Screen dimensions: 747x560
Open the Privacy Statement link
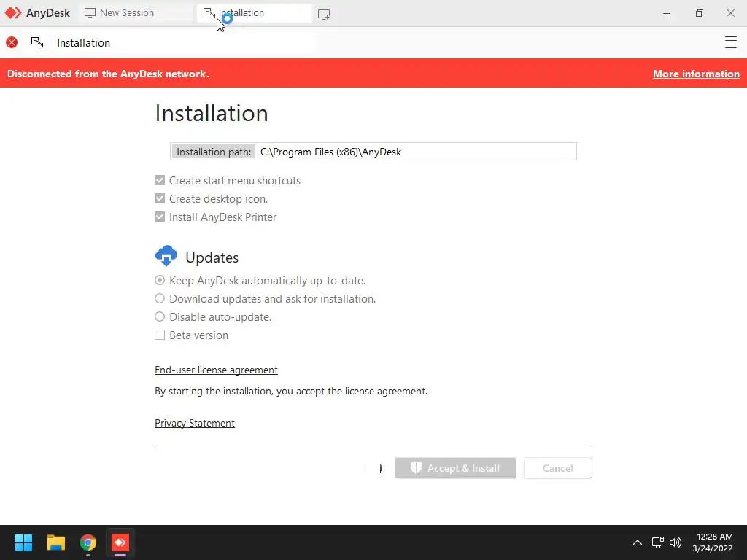tap(194, 424)
